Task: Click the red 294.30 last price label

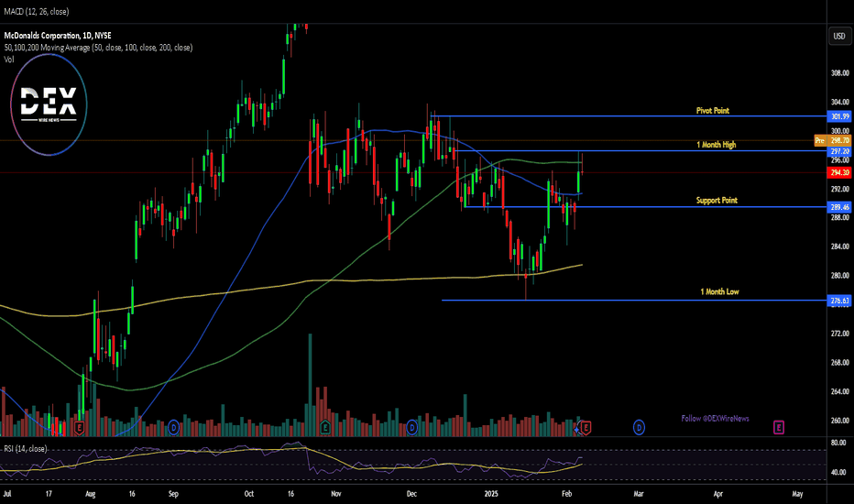Action: tap(838, 172)
